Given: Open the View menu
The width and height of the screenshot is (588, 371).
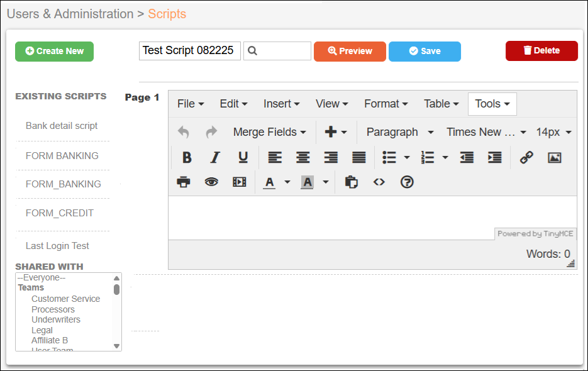Looking at the screenshot, I should pos(332,104).
